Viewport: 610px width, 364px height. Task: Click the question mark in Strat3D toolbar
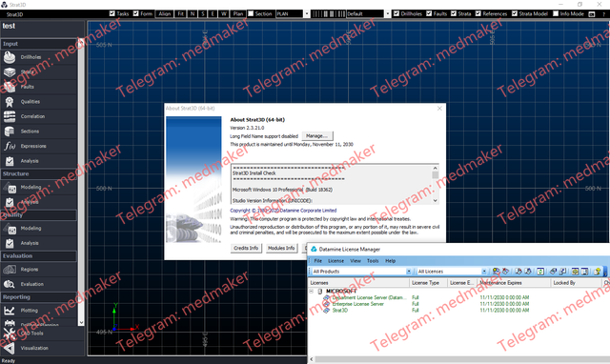(603, 14)
